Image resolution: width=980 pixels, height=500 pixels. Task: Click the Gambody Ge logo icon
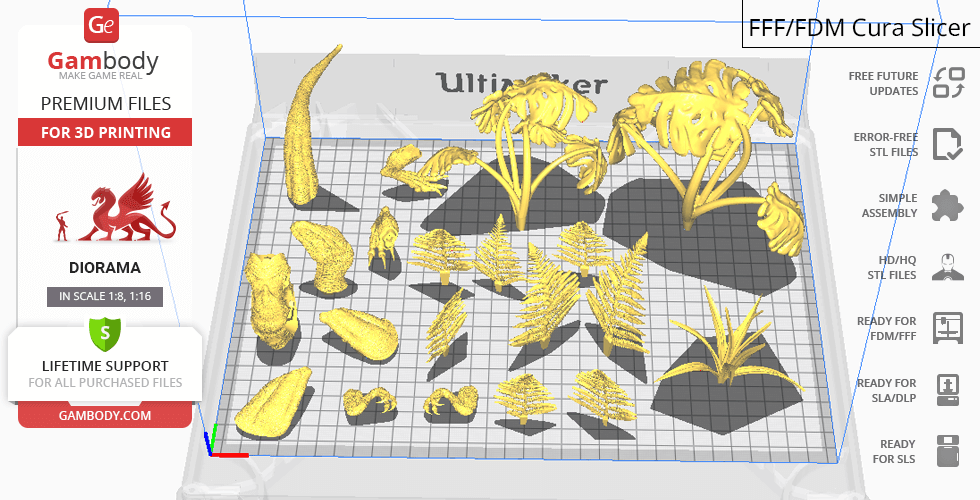point(103,25)
